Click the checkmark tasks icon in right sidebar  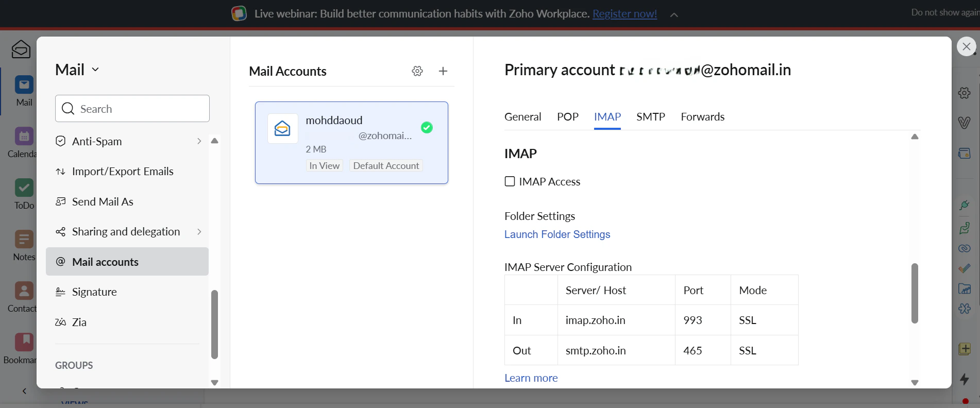[x=965, y=268]
